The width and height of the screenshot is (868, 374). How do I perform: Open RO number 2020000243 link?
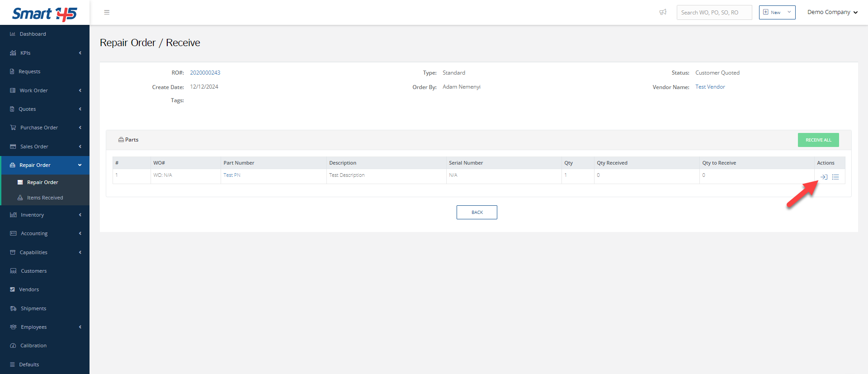pos(205,73)
